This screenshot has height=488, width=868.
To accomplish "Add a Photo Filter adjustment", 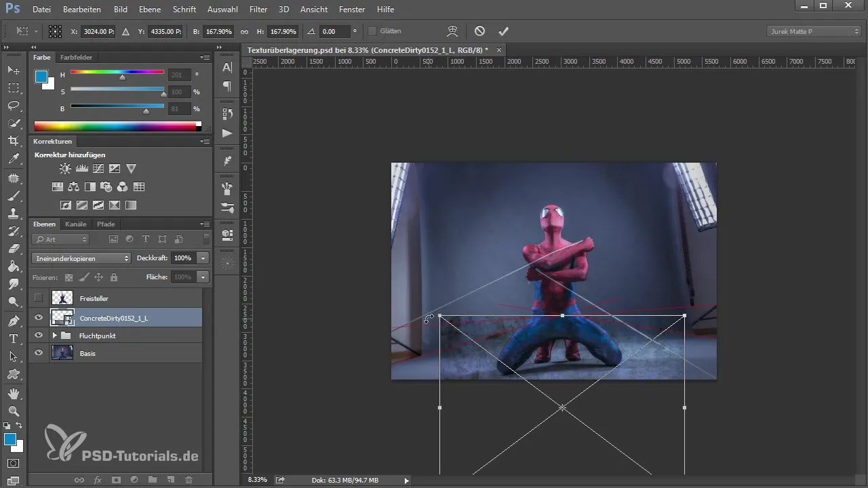I will tap(106, 186).
